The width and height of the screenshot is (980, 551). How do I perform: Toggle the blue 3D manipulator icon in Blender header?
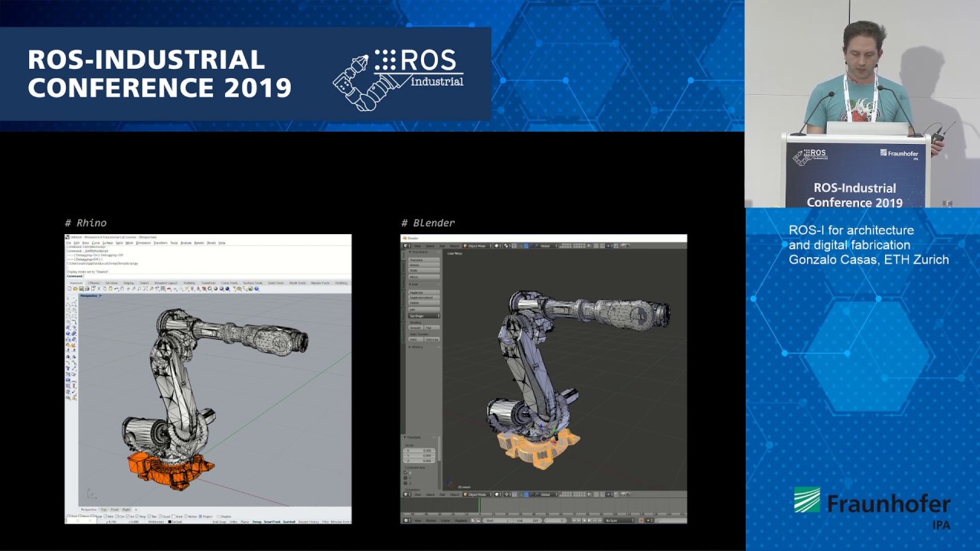526,246
